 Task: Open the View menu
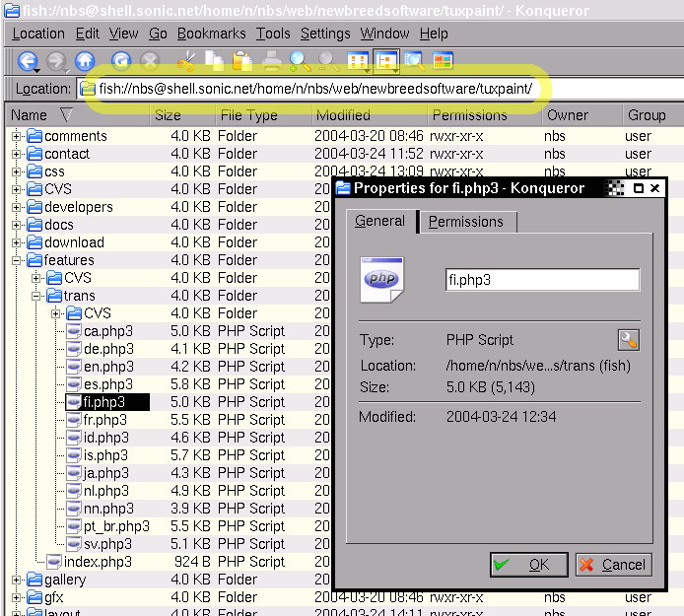point(123,34)
